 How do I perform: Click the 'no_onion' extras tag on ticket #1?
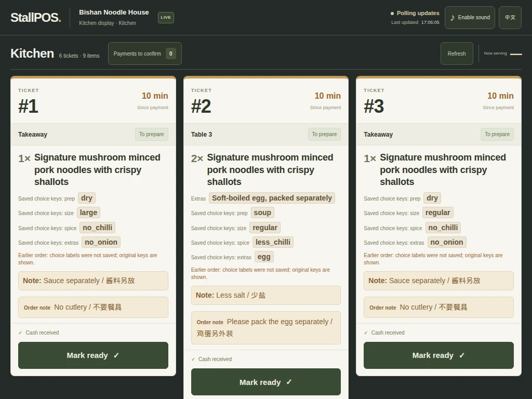tap(101, 242)
